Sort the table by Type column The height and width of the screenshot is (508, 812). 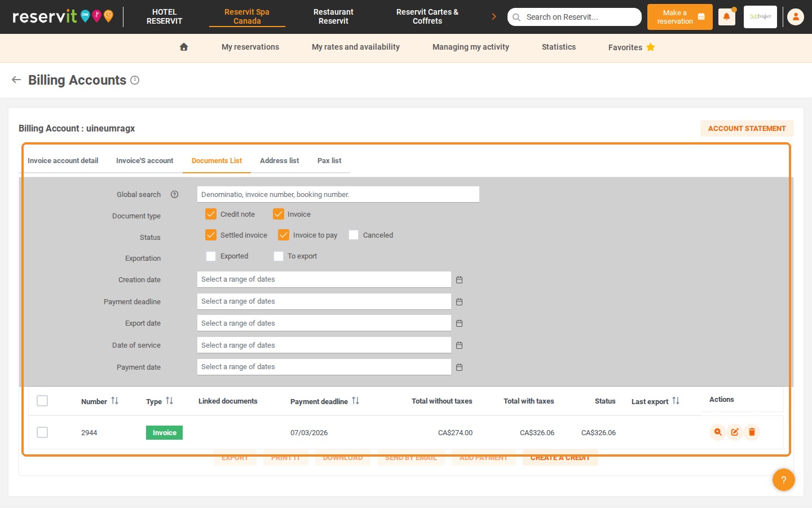(170, 401)
